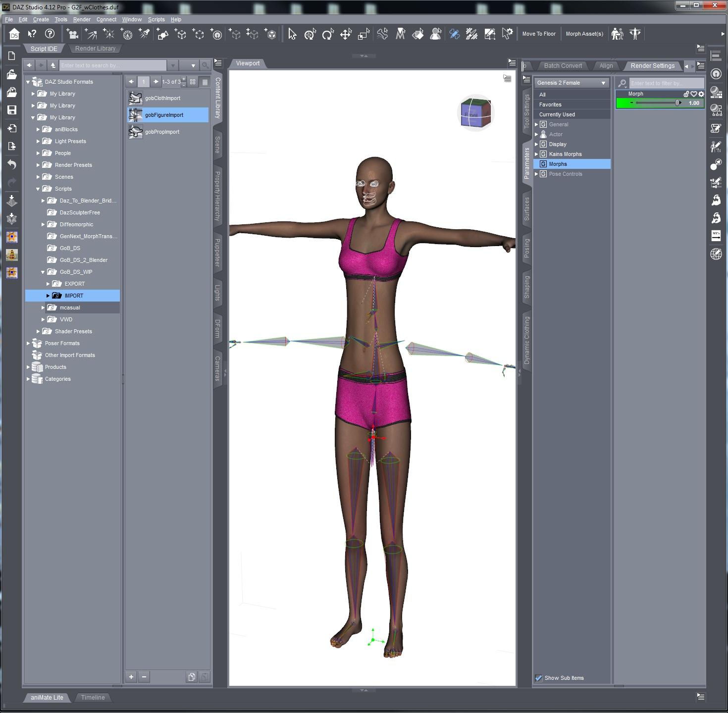Image resolution: width=728 pixels, height=713 pixels.
Task: Create new camera from toolbar icon
Action: coord(73,34)
